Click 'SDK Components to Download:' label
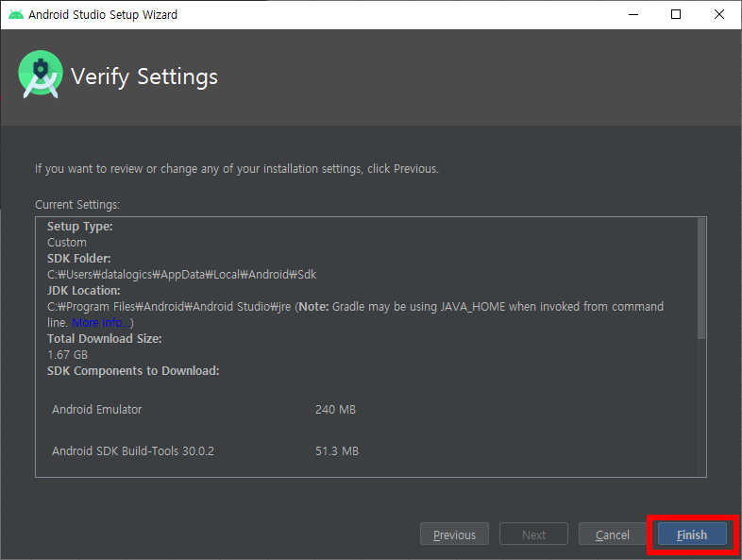 point(133,370)
